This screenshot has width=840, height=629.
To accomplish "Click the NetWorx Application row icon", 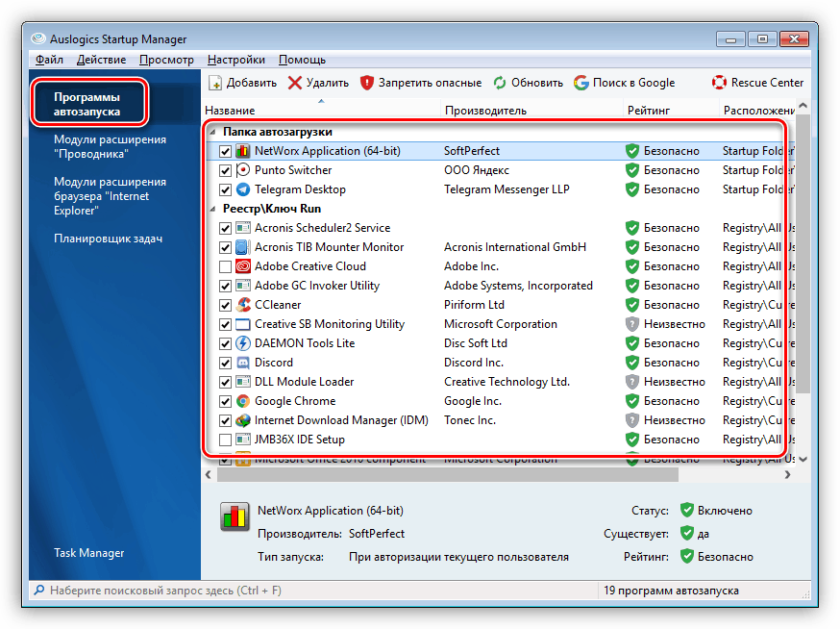I will 243,151.
